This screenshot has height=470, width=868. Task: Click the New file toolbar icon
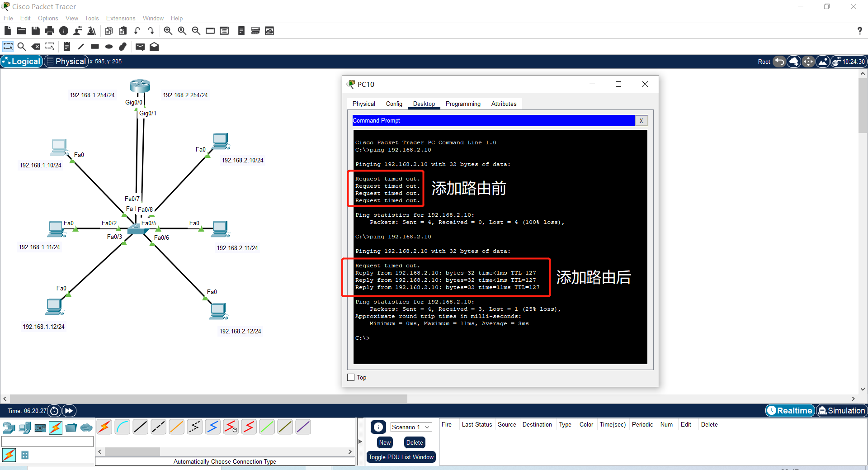click(x=7, y=31)
